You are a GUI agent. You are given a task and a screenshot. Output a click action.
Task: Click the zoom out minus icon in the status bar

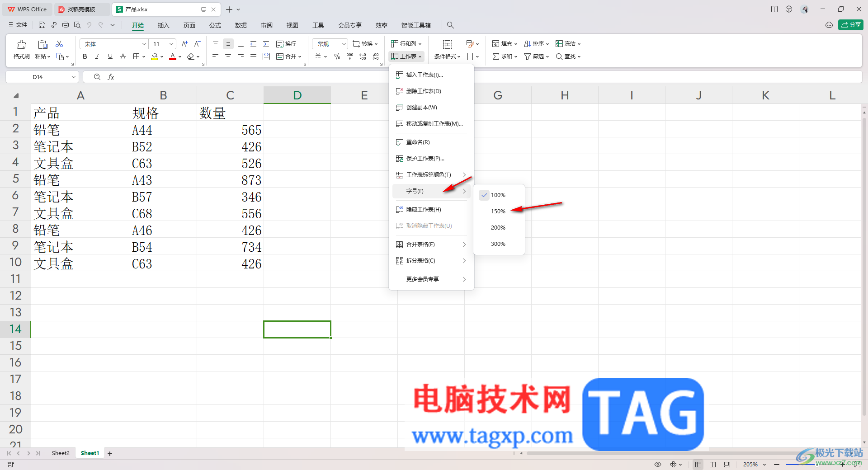pos(777,465)
